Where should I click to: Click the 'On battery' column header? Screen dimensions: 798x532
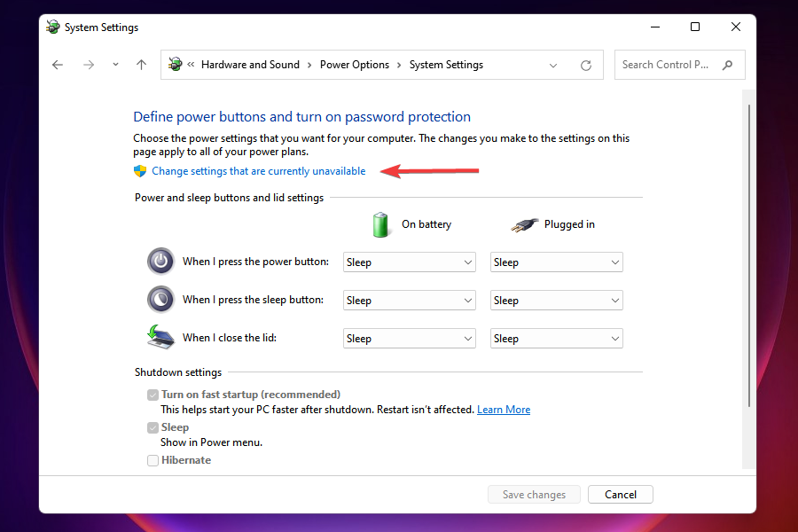point(426,224)
